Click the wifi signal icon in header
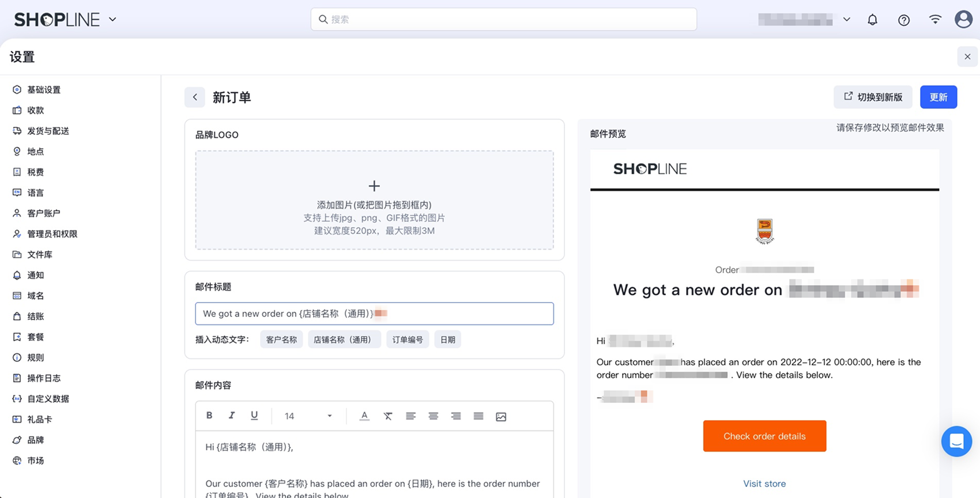The width and height of the screenshot is (980, 498). (935, 19)
